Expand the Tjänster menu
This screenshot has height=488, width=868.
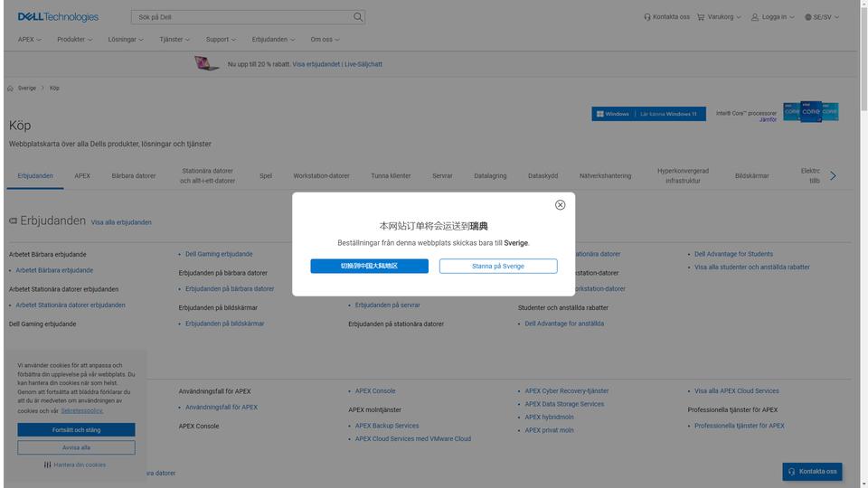[x=175, y=39]
